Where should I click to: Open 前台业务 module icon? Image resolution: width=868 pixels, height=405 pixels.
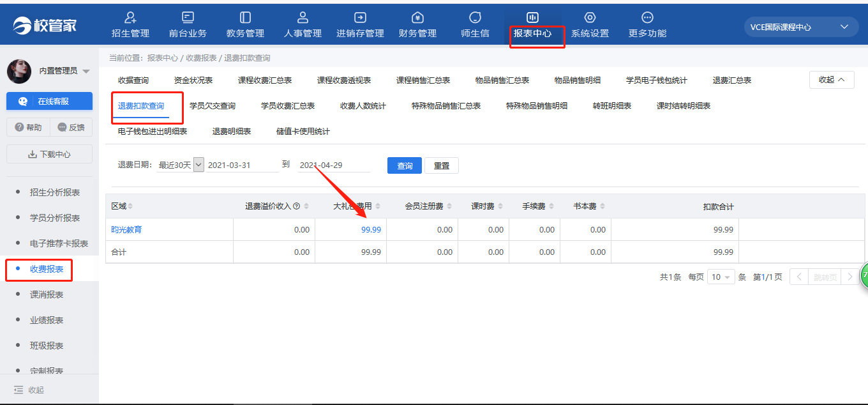point(188,17)
